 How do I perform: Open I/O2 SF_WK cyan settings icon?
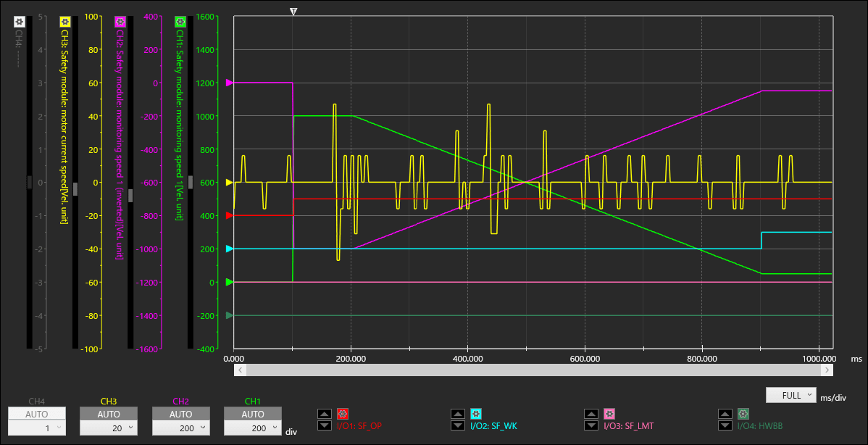tap(476, 414)
